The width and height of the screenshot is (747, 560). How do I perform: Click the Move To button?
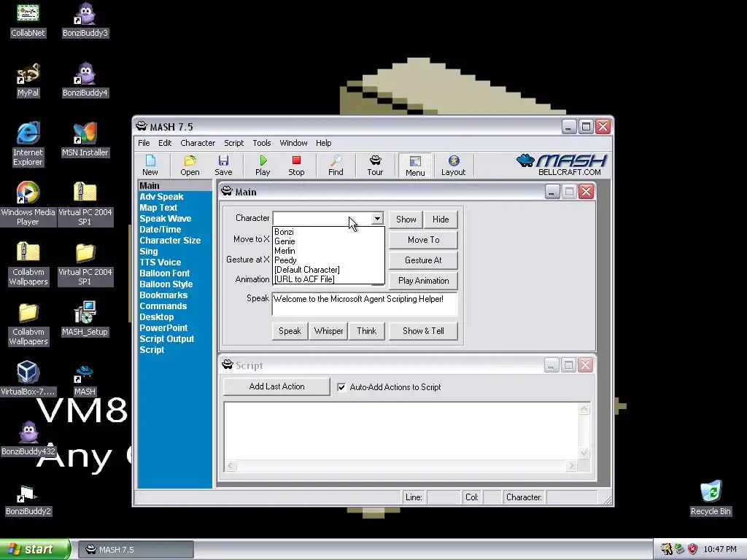coord(424,240)
